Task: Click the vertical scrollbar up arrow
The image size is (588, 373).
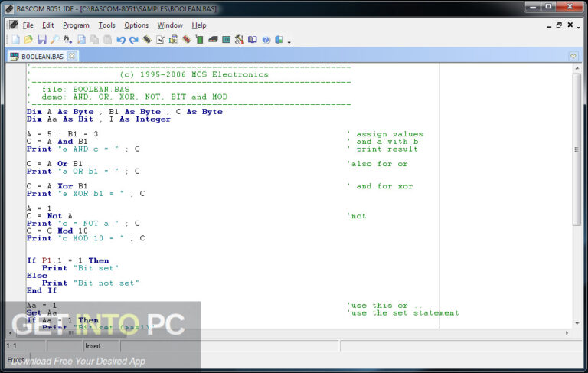Action: 577,68
